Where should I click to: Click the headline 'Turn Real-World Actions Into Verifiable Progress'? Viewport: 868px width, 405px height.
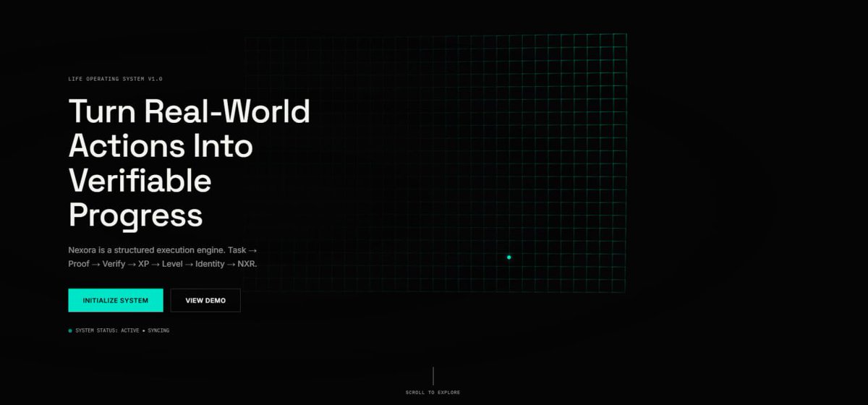(x=189, y=163)
